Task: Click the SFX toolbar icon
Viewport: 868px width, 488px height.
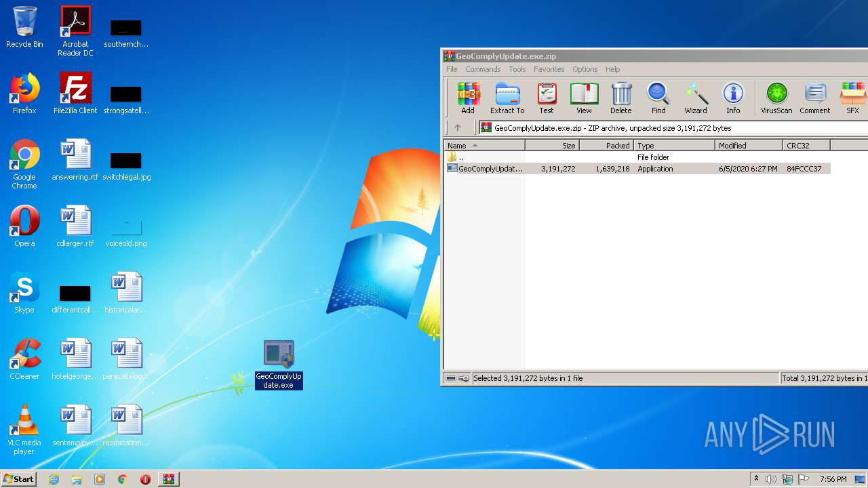Action: pos(853,98)
